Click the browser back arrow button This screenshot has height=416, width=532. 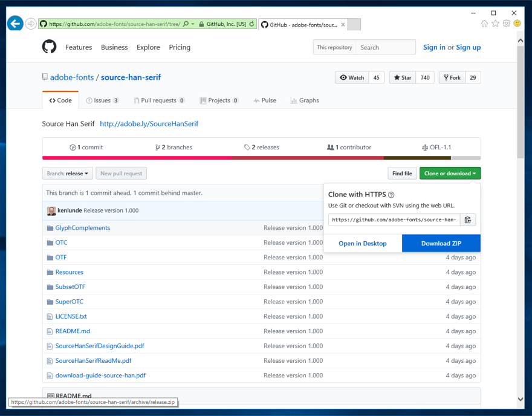(x=15, y=24)
